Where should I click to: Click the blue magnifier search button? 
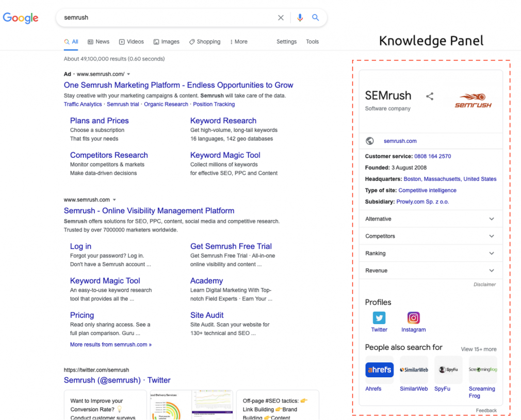[315, 18]
